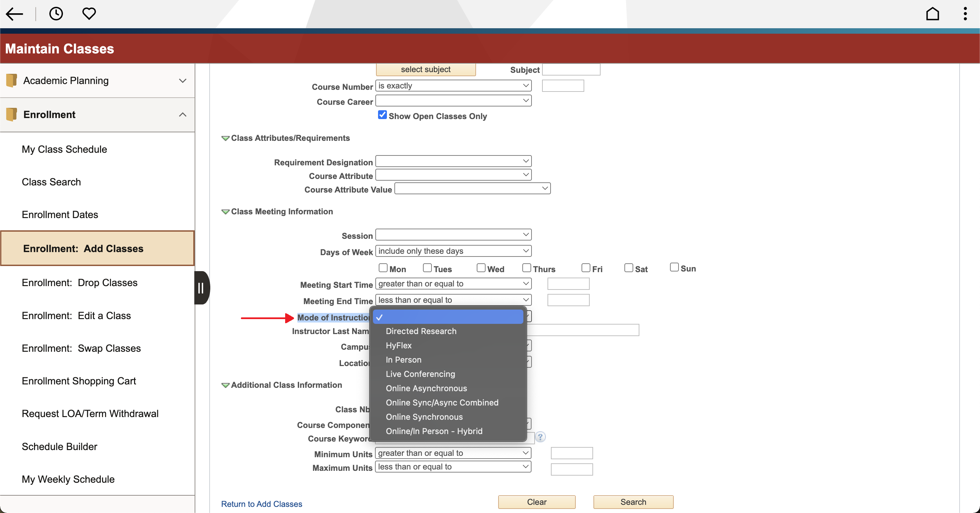980x513 pixels.
Task: Collapse the Enrollment menu chevron
Action: coord(183,114)
